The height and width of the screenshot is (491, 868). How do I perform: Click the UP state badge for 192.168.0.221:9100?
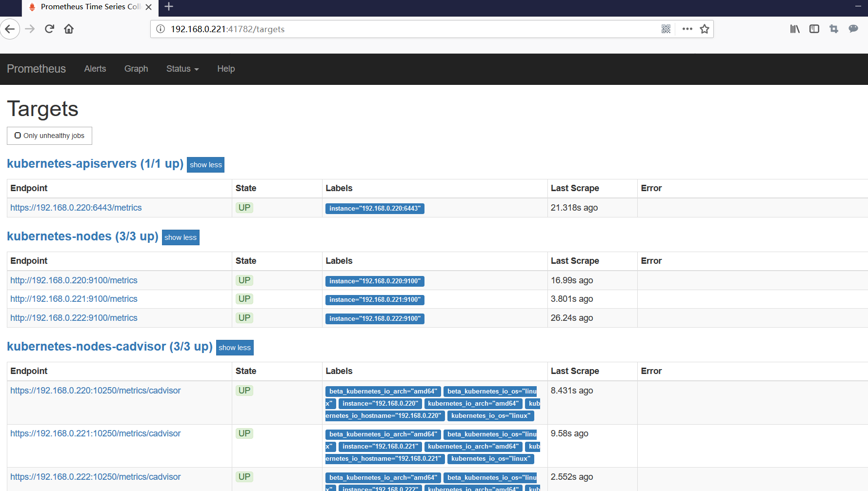[x=244, y=299]
